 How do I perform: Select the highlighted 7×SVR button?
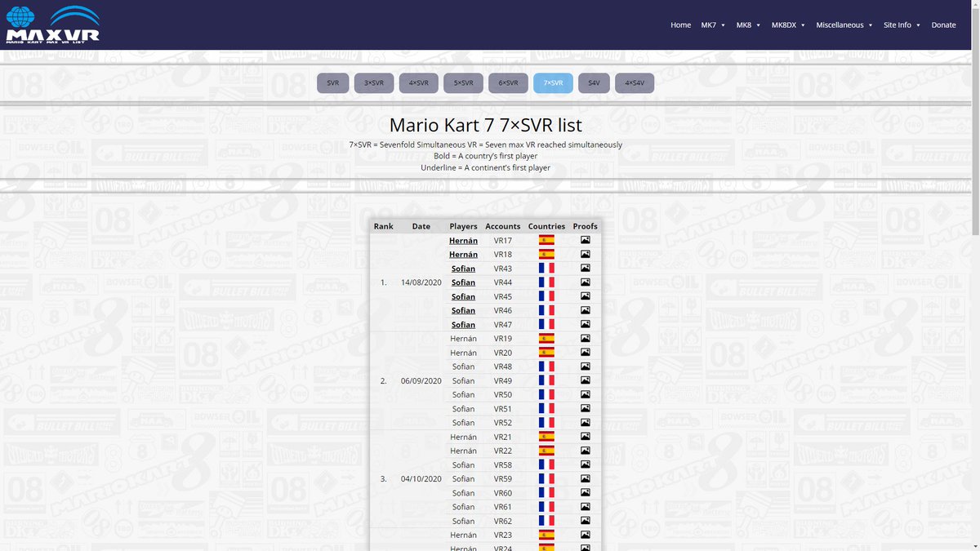tap(553, 82)
